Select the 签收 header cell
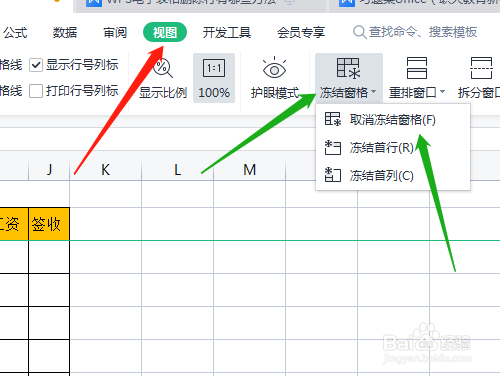The width and height of the screenshot is (500, 376). click(x=49, y=224)
